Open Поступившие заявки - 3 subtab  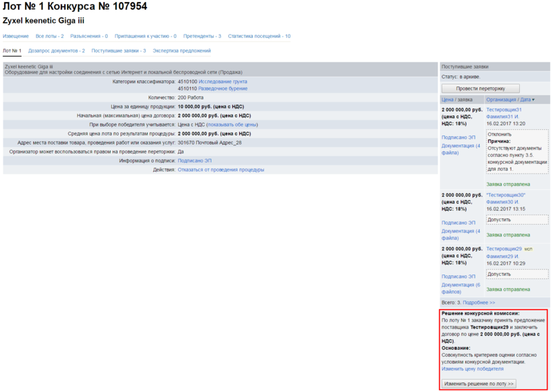click(x=118, y=51)
